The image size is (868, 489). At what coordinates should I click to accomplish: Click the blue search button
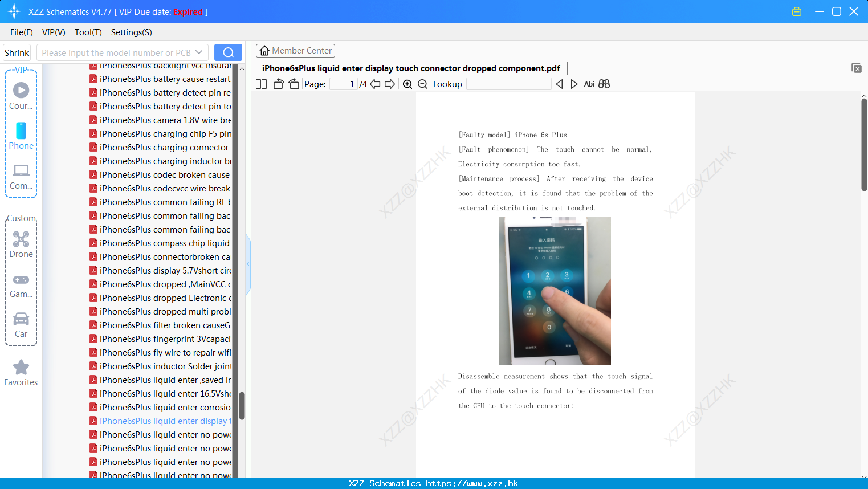(228, 52)
